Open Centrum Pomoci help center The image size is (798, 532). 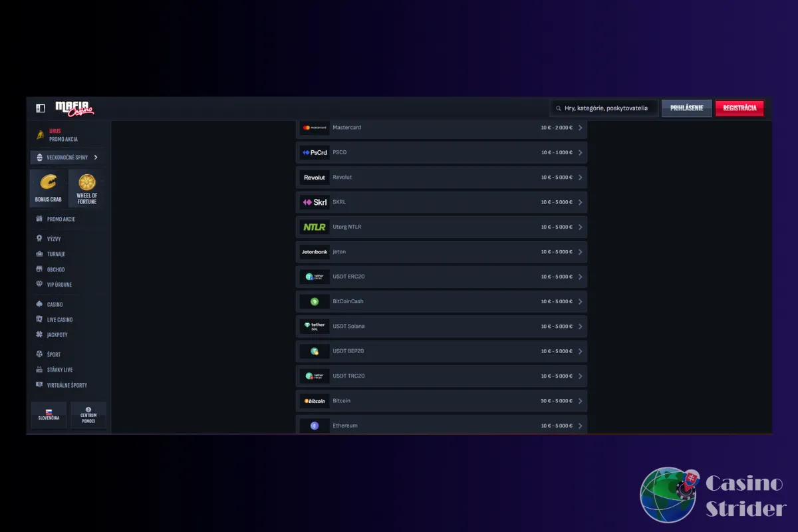(x=88, y=415)
